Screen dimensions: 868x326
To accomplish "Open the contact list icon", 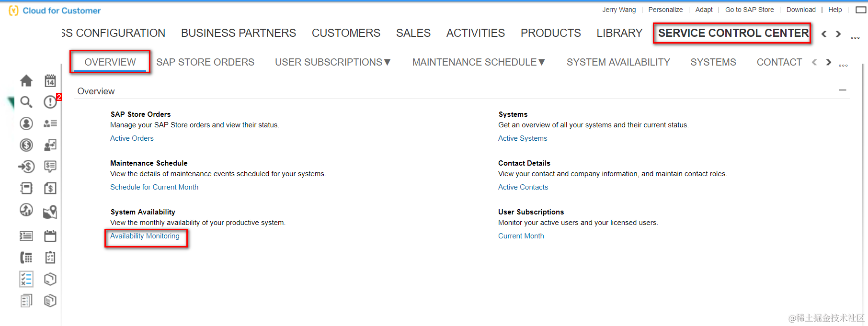I will [x=50, y=124].
